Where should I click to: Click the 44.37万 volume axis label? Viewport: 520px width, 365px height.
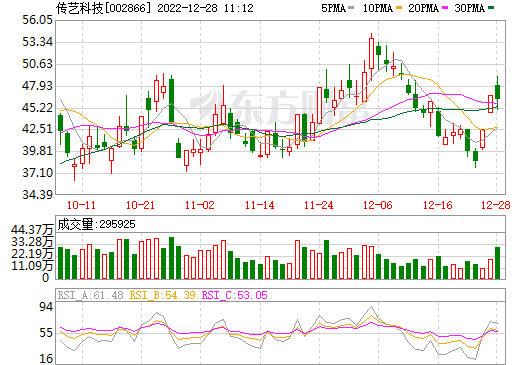(32, 230)
